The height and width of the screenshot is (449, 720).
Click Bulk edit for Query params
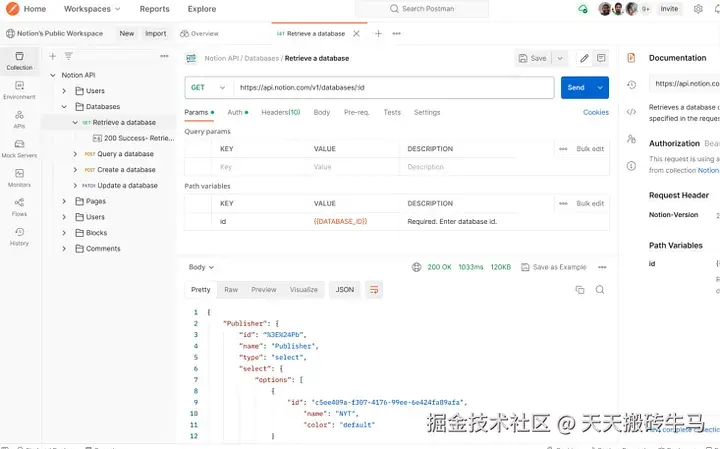point(590,149)
